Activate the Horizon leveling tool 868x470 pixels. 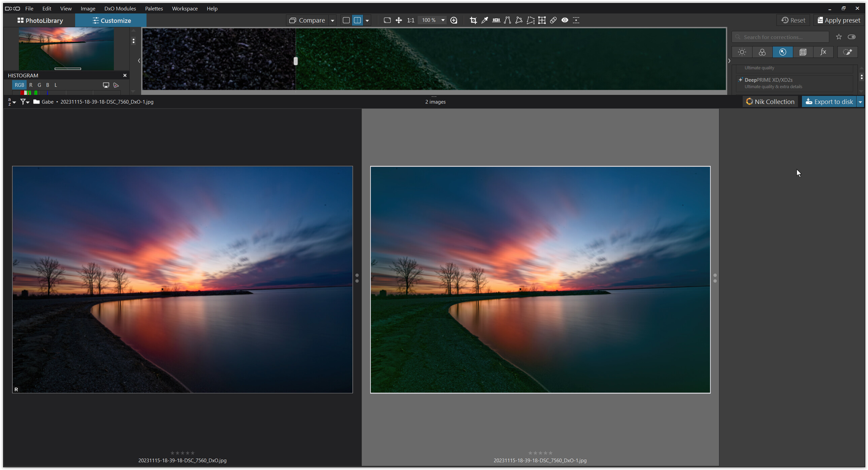496,20
